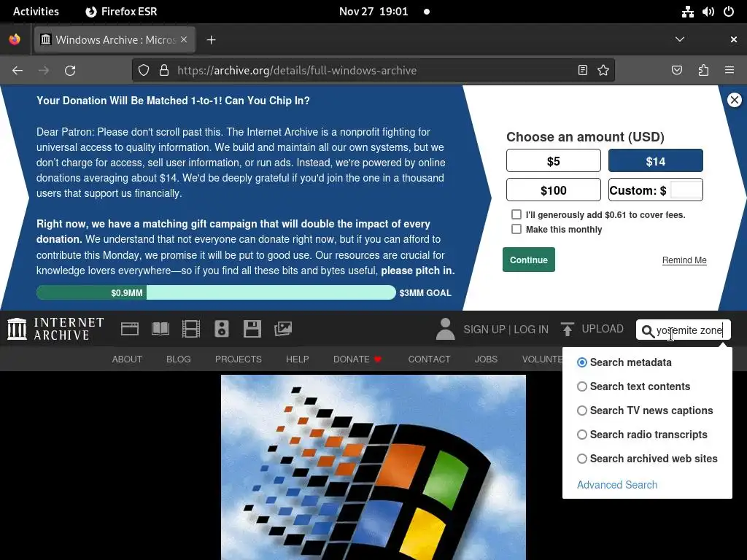
Task: Open the Activities overview
Action: click(x=36, y=12)
